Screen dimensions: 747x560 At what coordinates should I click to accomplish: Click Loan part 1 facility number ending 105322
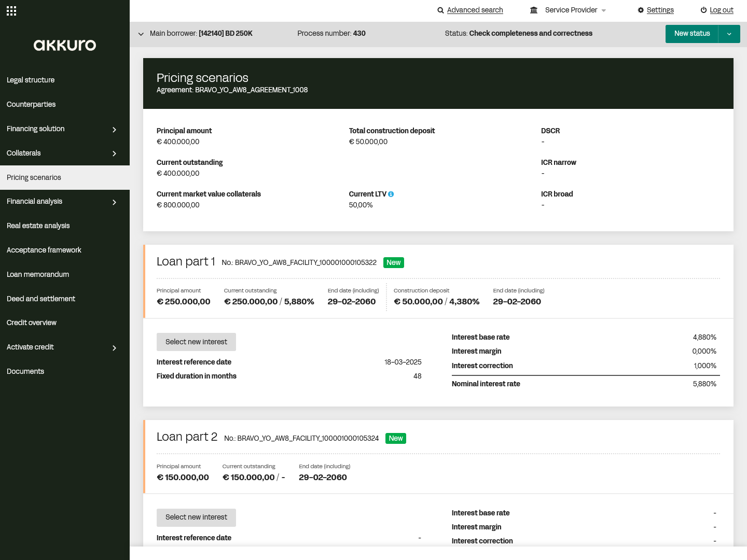click(306, 262)
